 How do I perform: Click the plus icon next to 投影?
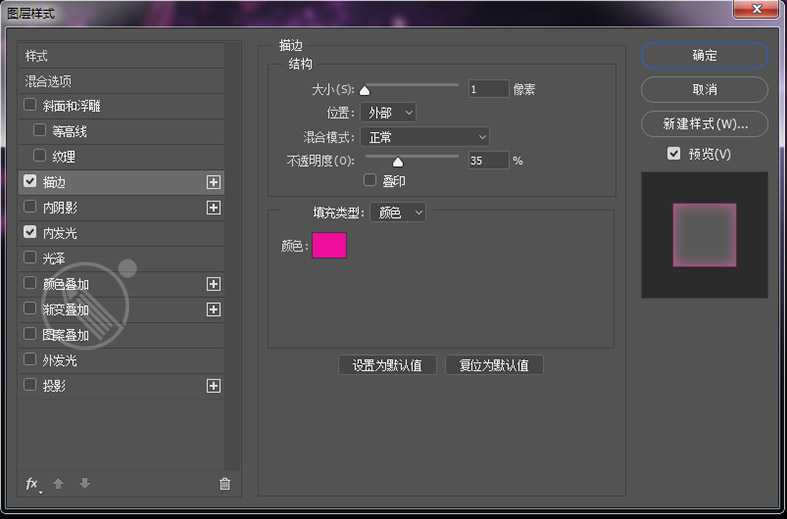[213, 385]
